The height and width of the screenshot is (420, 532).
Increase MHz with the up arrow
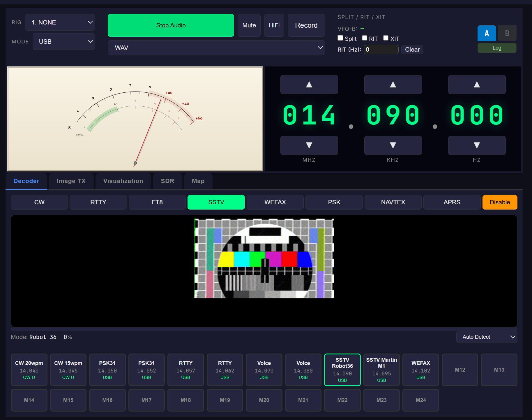coord(309,85)
